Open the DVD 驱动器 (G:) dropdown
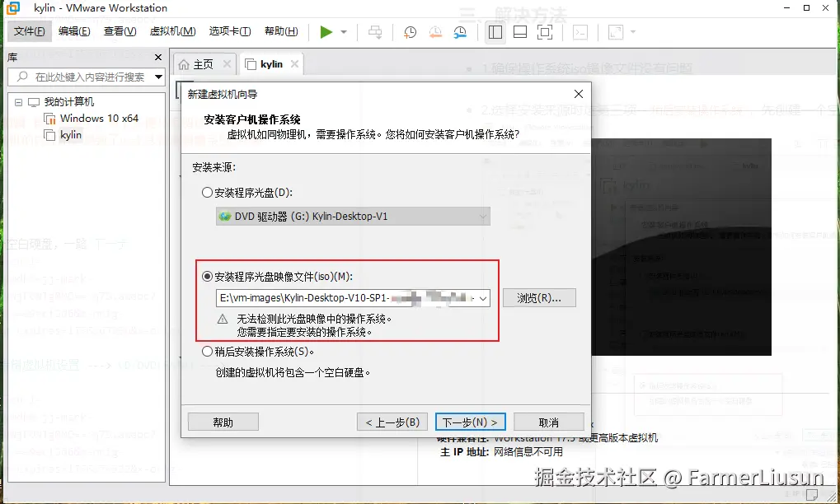Viewport: 840px width, 504px height. (x=353, y=216)
